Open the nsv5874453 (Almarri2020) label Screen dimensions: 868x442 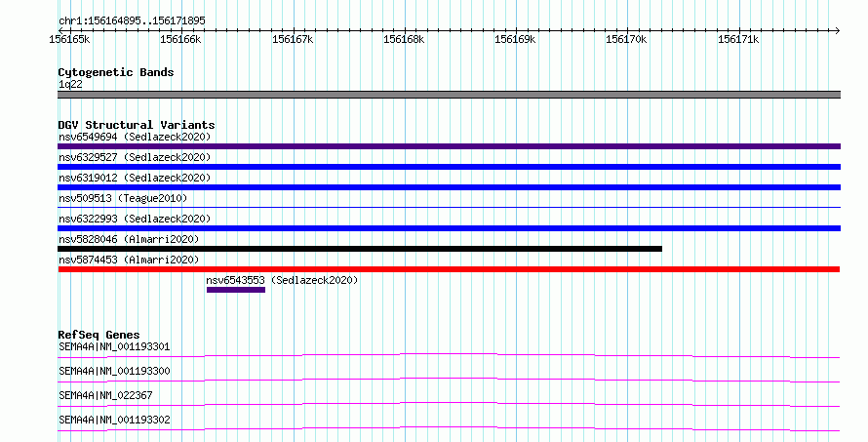tap(129, 260)
